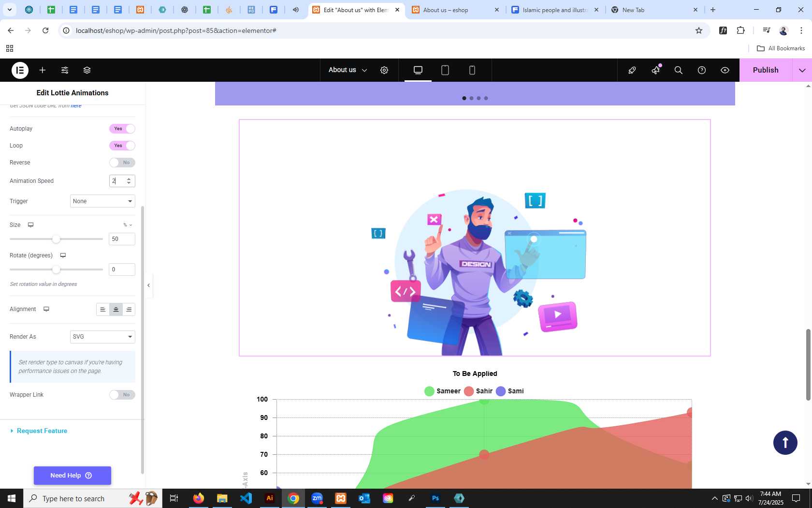This screenshot has width=812, height=508.
Task: Open browser extensions puzzle icon
Action: (740, 30)
